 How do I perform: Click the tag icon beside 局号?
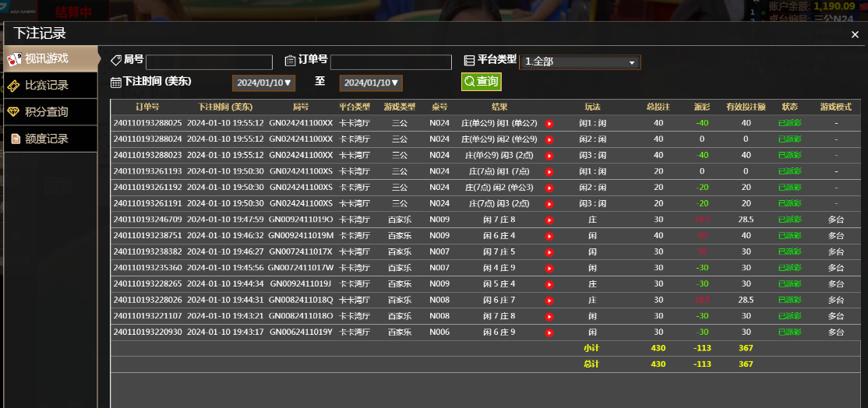(115, 60)
